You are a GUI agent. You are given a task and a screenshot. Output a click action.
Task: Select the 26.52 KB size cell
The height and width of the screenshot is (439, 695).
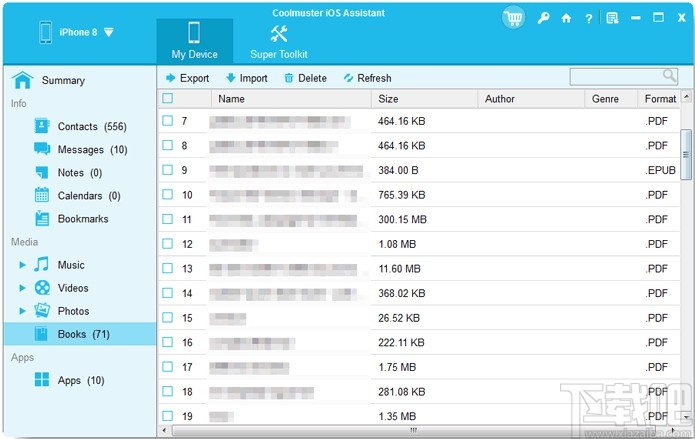point(399,317)
